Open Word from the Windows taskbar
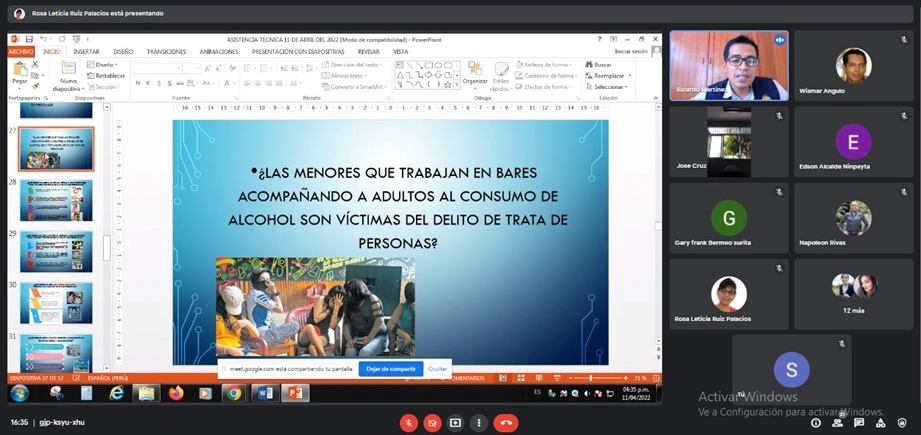This screenshot has width=921, height=435. click(264, 393)
